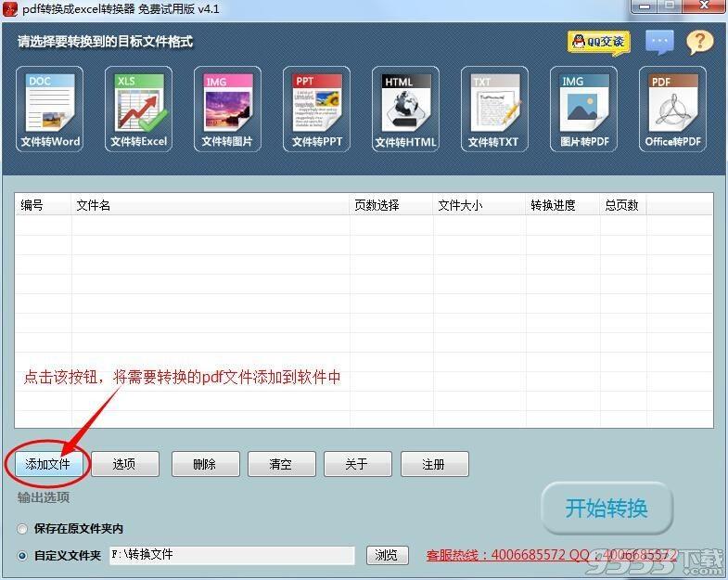This screenshot has width=728, height=580.
Task: Maximize the converter window
Action: click(x=670, y=6)
